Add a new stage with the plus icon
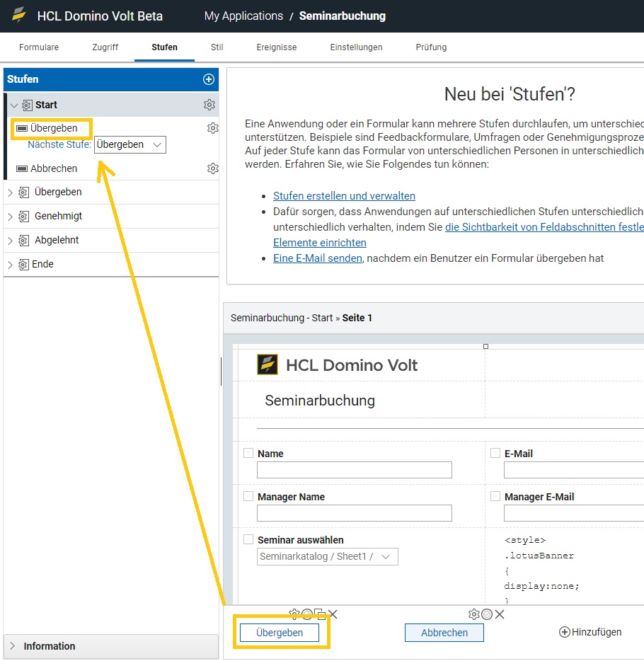Image resolution: width=644 pixels, height=661 pixels. tap(209, 79)
